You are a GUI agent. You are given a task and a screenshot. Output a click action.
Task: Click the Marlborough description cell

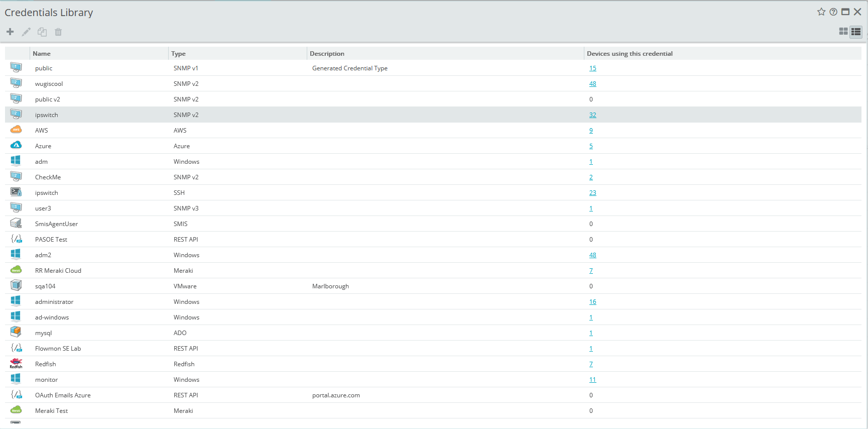tap(330, 286)
